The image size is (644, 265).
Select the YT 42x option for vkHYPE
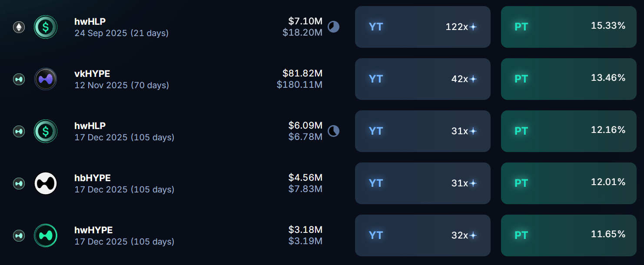coord(422,79)
